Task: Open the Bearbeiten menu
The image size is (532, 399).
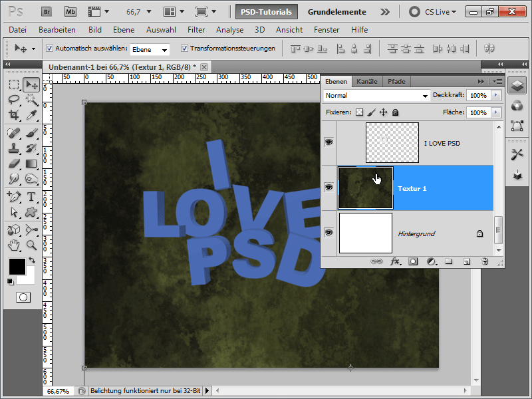Action: coord(57,30)
